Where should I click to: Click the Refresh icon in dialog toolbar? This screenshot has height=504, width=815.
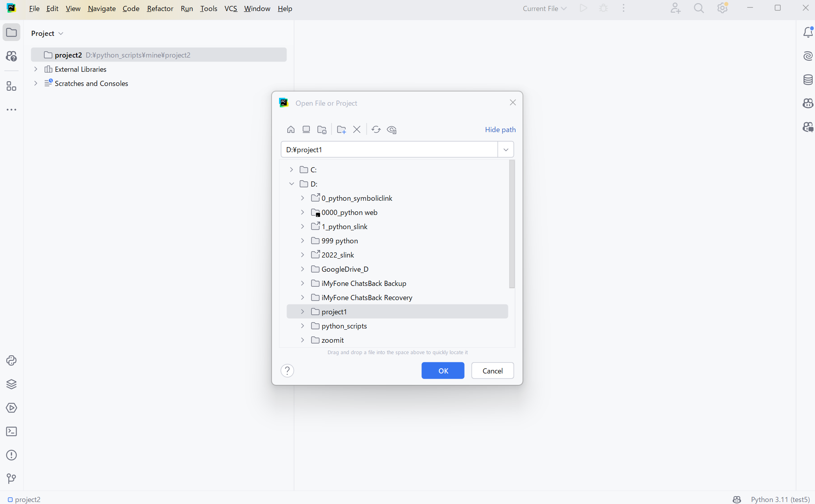376,129
